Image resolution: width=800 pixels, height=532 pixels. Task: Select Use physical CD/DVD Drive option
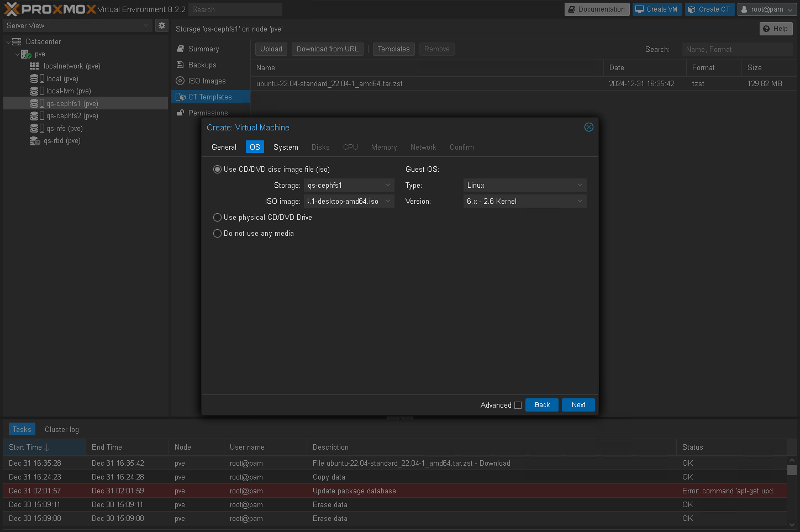[x=218, y=218]
